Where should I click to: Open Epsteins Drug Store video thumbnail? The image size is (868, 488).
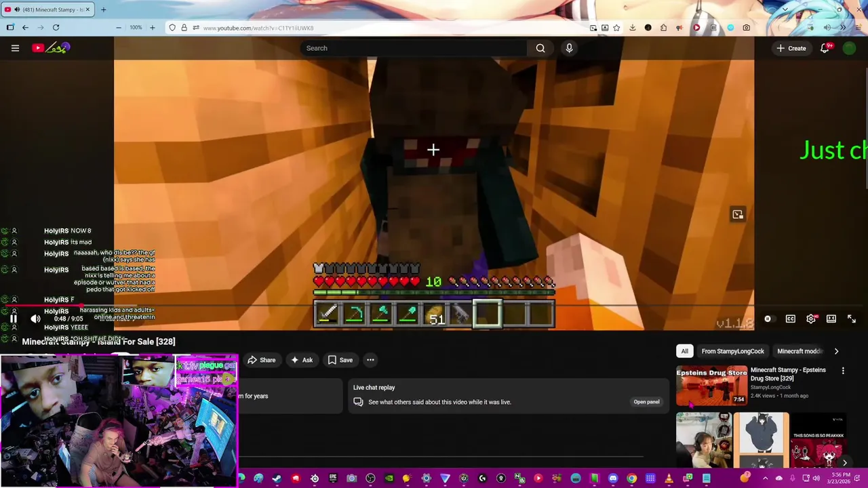pos(711,385)
